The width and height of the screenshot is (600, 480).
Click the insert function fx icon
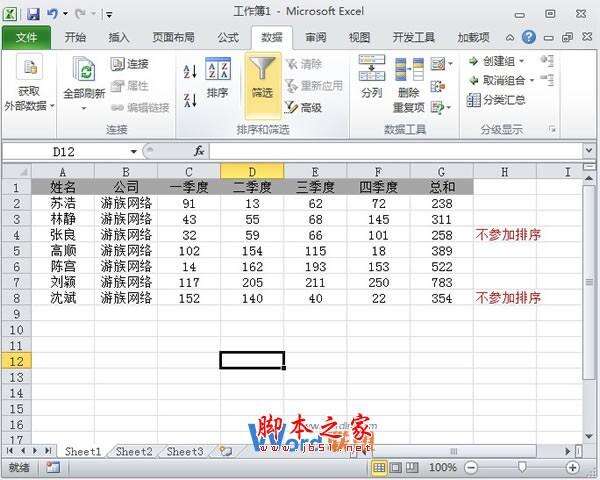point(199,151)
